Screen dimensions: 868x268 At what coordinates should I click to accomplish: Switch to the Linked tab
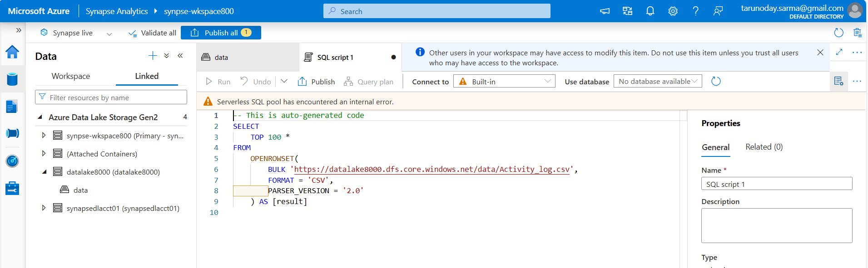pos(147,76)
